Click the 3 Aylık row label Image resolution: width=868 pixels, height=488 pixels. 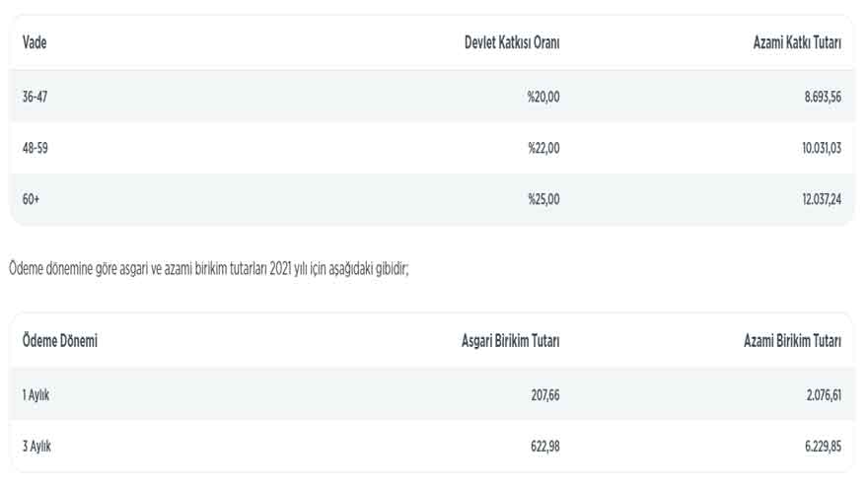click(36, 447)
